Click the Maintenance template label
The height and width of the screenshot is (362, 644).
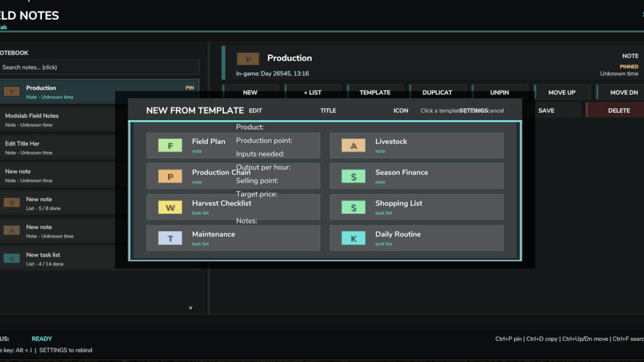[213, 234]
